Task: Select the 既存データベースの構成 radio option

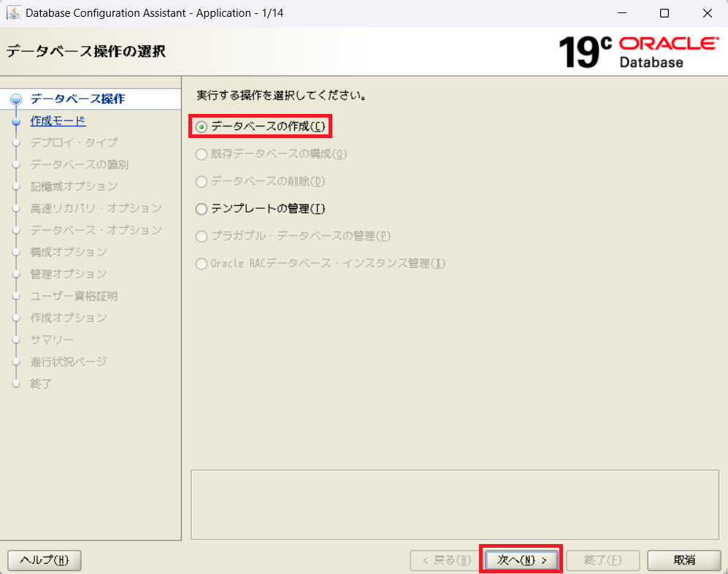Action: click(202, 154)
